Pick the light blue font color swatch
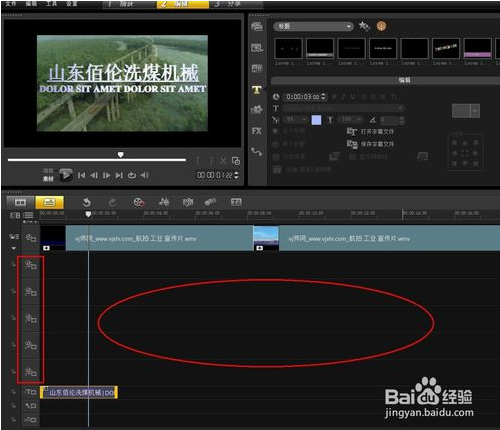Screen dimensions: 500x430 pos(316,120)
